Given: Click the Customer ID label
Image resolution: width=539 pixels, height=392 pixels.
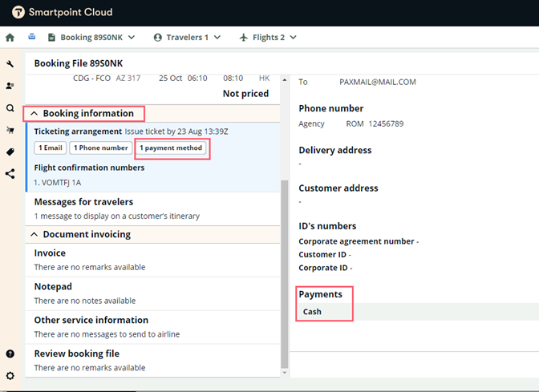Looking at the screenshot, I should 322,255.
